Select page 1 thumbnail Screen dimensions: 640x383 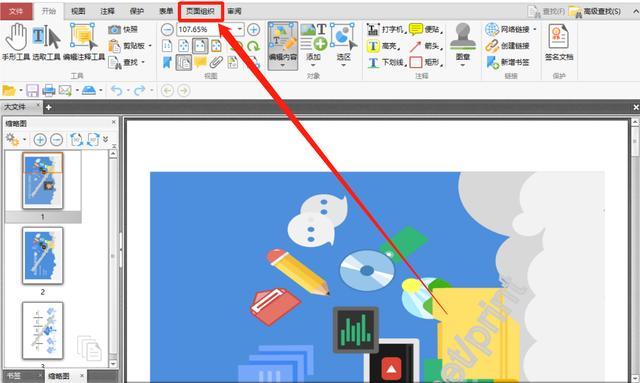point(42,180)
